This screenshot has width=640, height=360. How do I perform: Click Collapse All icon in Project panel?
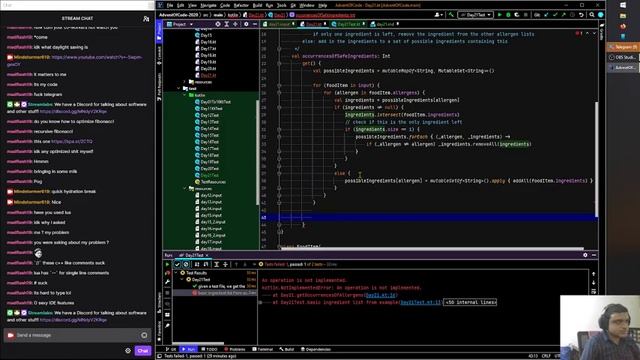pos(235,24)
